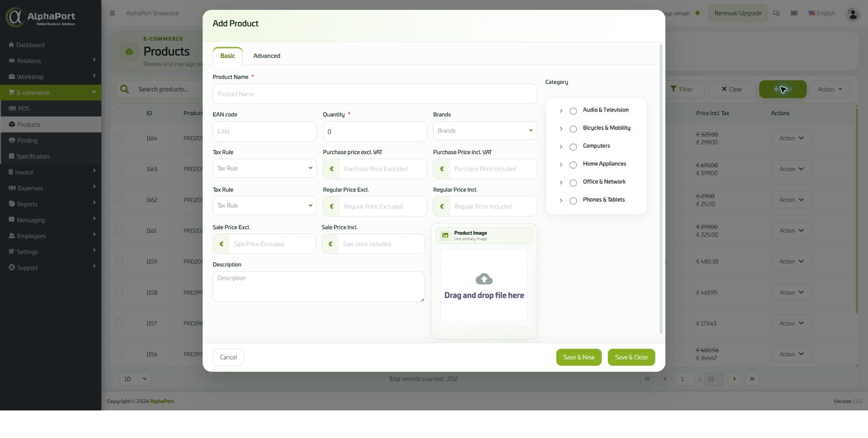Screen dimensions: 868x438
Task: Select the Office & Network category radio
Action: point(573,182)
